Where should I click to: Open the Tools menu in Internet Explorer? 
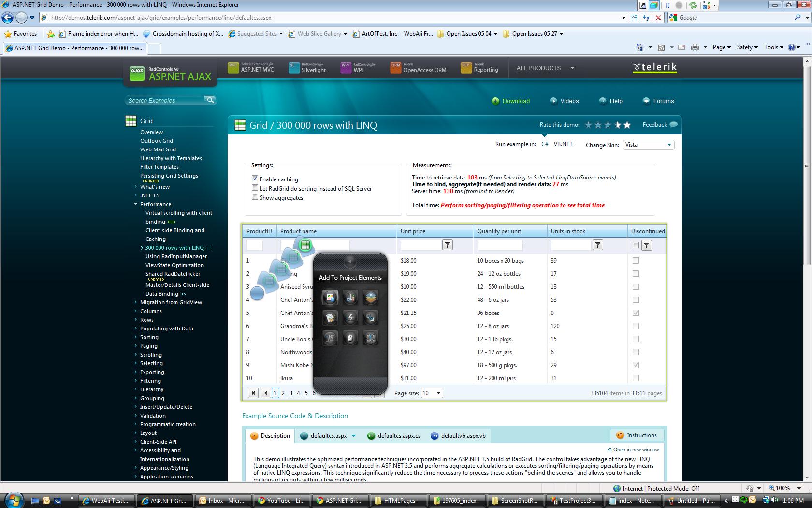click(x=773, y=47)
